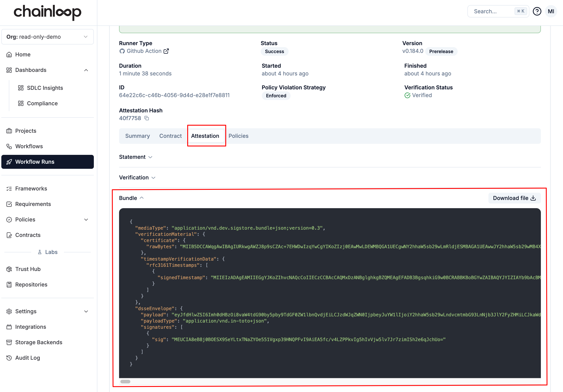
Task: Copy the attestation hash 40f7758
Action: [x=147, y=118]
